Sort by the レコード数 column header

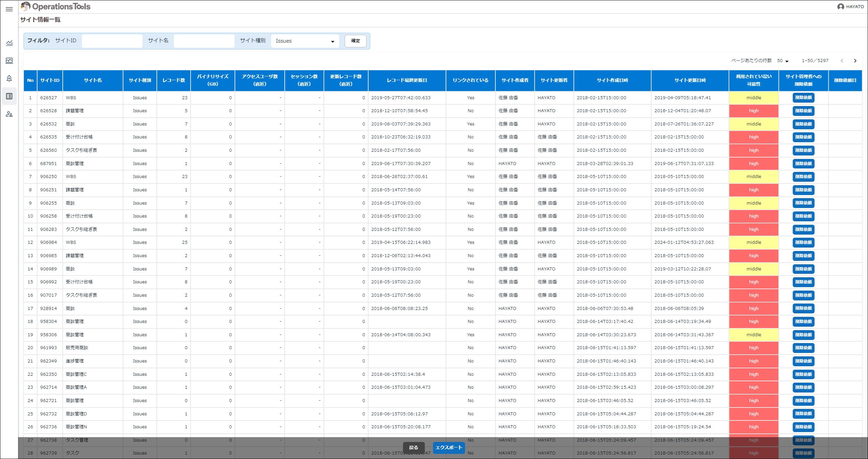(x=174, y=80)
